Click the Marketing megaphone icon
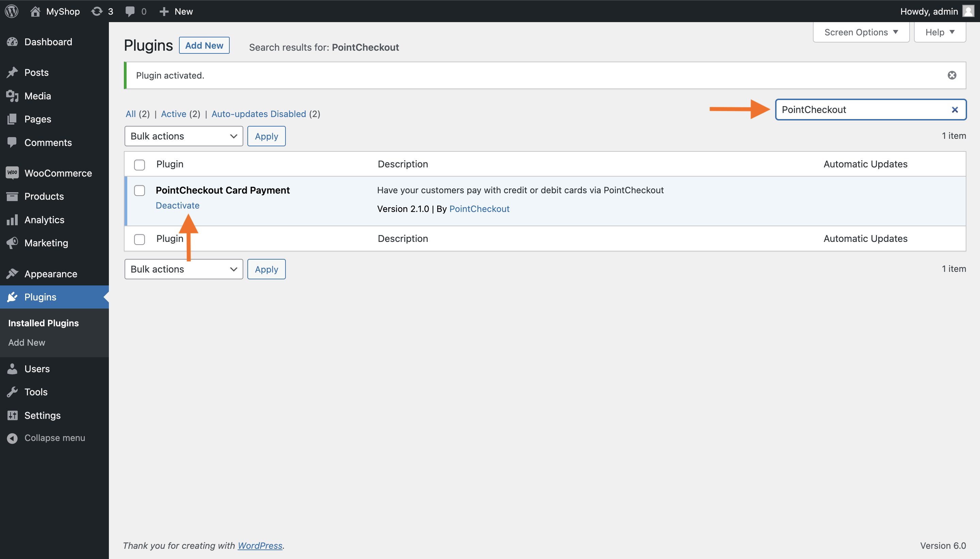The height and width of the screenshot is (559, 980). tap(12, 243)
